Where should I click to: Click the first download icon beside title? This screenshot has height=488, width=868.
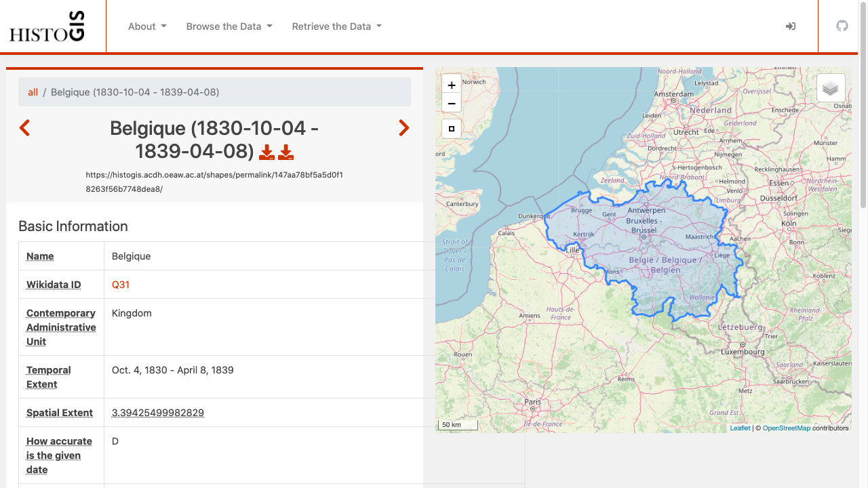click(x=267, y=152)
